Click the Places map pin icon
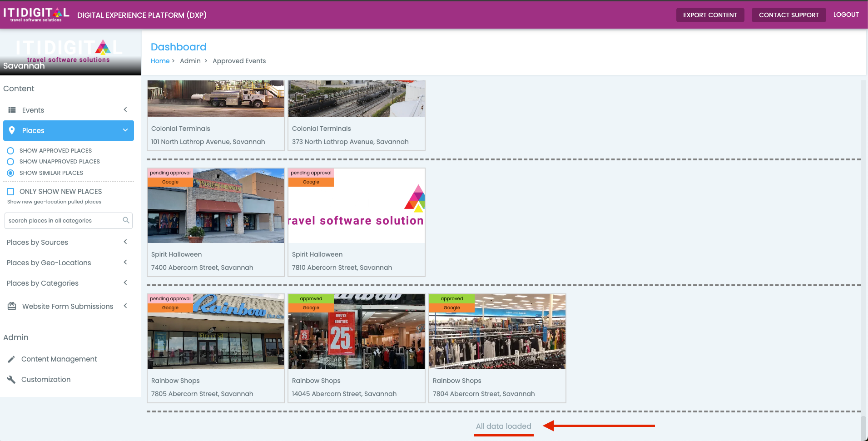 [x=12, y=130]
